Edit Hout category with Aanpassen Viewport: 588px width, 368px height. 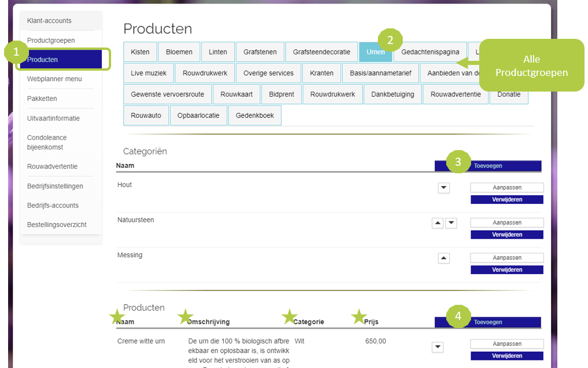coord(507,187)
